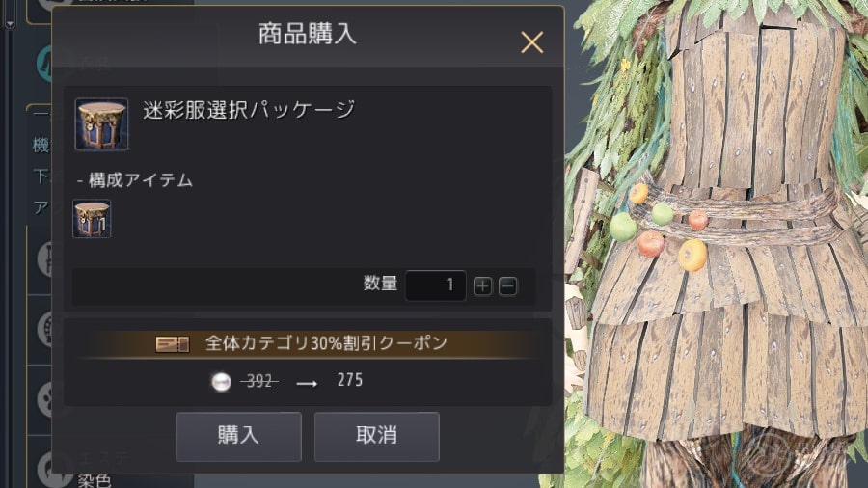Screen dimensions: 868x488
Task: Click the struck-through original price 392
Action: 259,381
